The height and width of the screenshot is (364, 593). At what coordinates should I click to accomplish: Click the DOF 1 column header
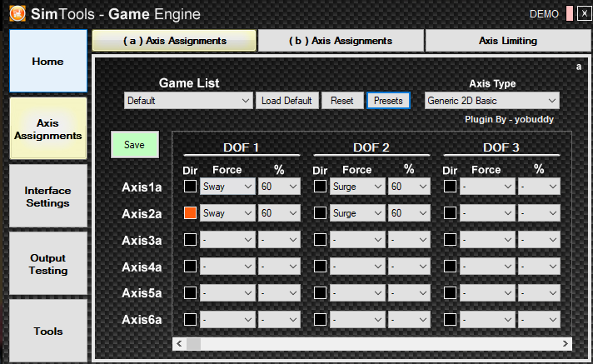point(242,147)
